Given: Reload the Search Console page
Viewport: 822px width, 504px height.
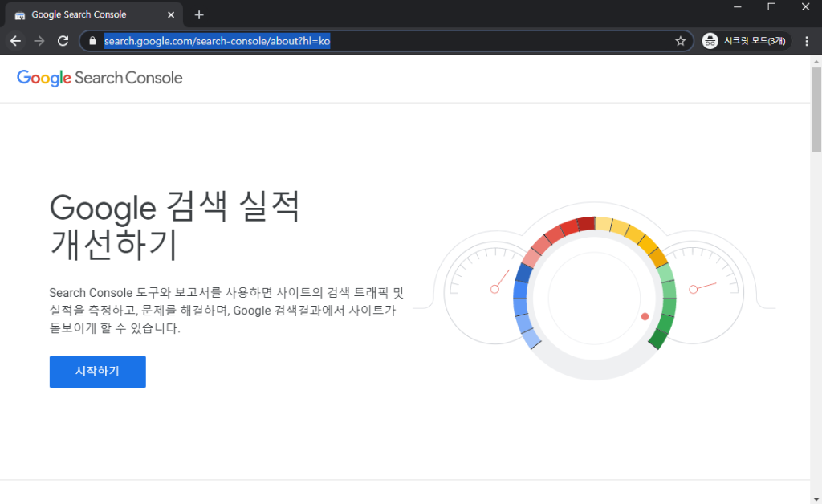Looking at the screenshot, I should [63, 41].
